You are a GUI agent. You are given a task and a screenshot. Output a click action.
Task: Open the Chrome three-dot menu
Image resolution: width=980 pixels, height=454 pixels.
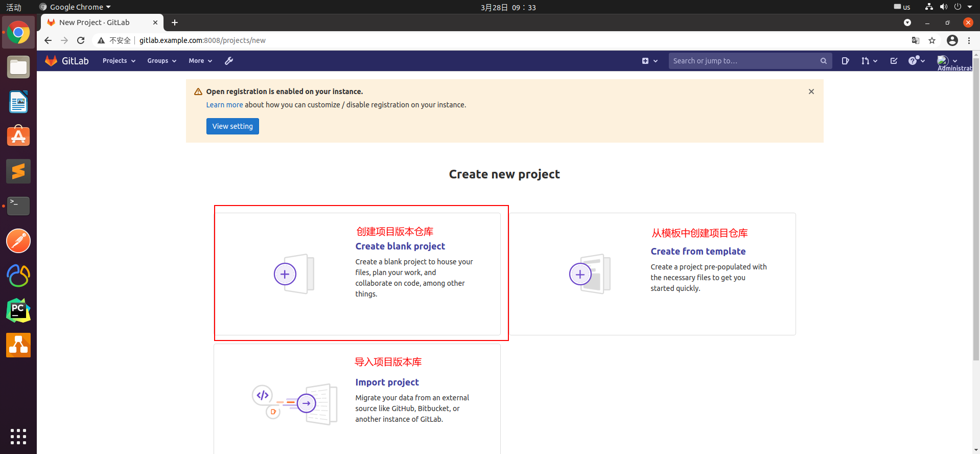pyautogui.click(x=969, y=40)
